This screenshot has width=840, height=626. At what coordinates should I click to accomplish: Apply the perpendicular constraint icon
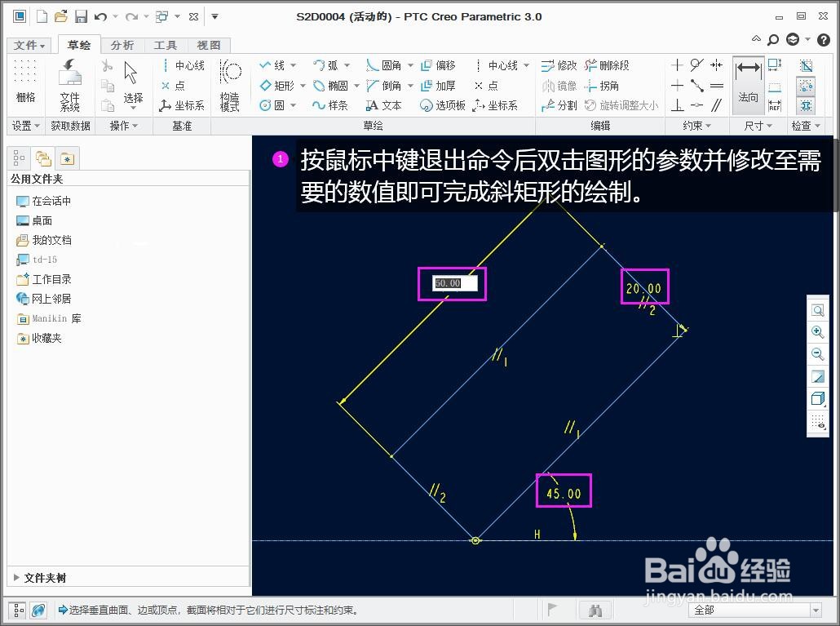(x=677, y=105)
